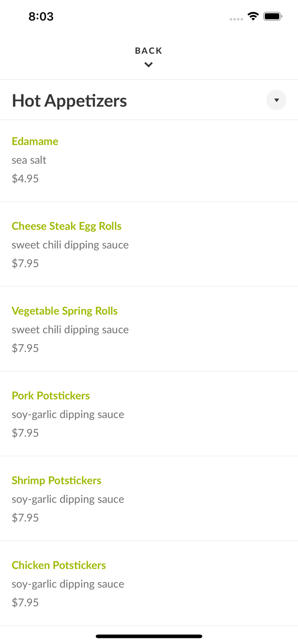Tap the clock showing 8:03

41,16
